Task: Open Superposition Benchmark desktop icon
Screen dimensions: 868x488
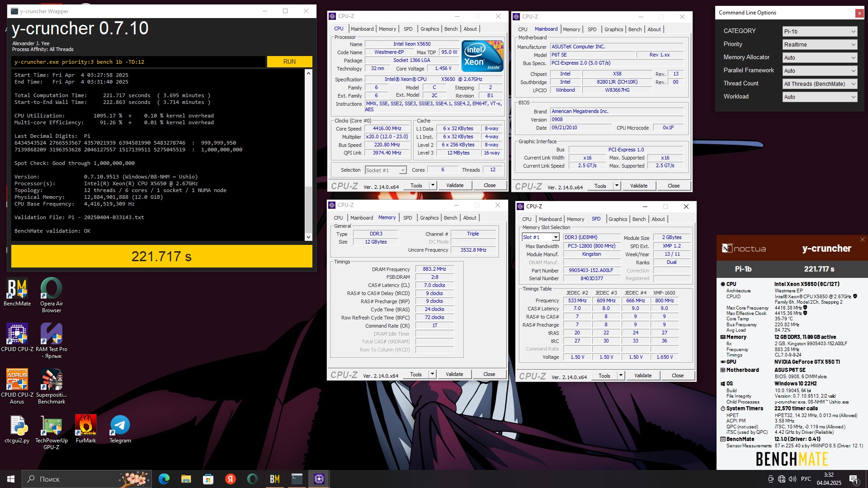Action: click(52, 386)
